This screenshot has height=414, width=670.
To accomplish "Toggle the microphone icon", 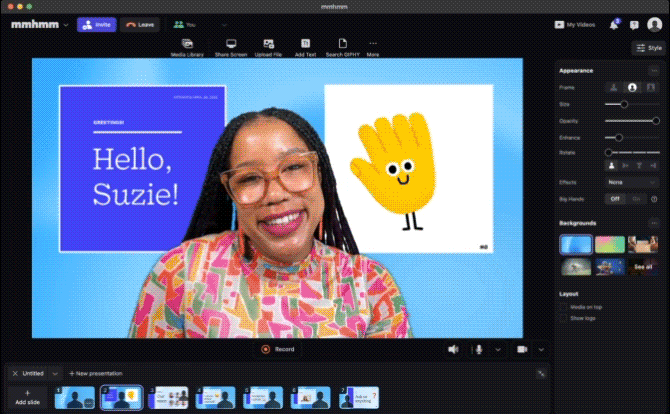I will [479, 349].
